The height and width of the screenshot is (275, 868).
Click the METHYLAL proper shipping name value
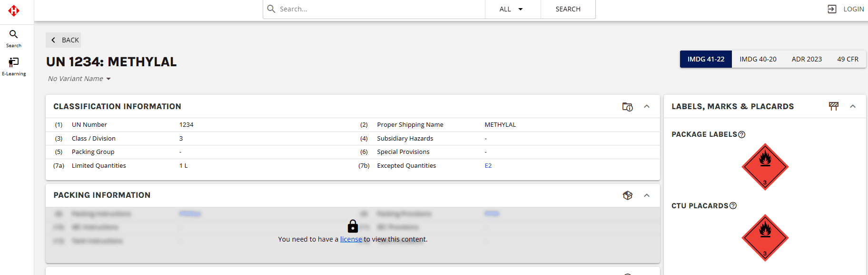click(500, 125)
